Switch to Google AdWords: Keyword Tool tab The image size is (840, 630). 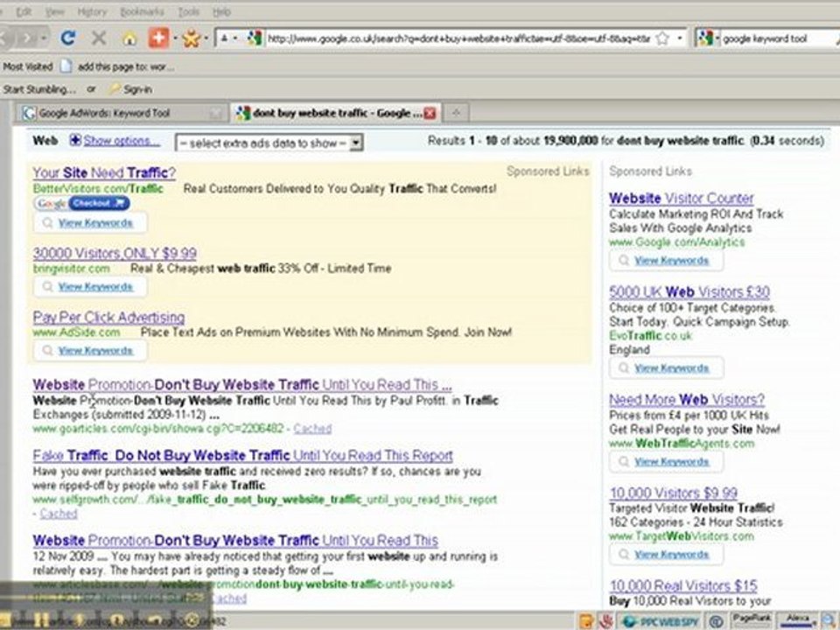point(121,113)
